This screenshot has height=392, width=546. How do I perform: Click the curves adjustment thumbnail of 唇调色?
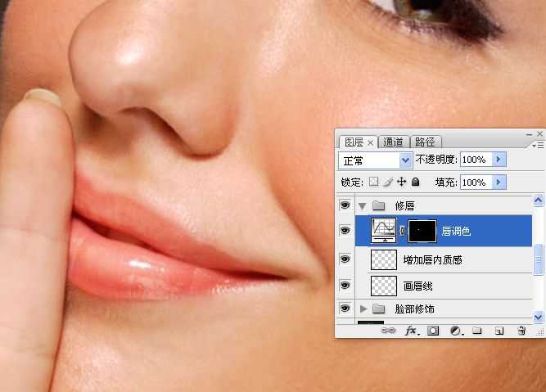(x=383, y=231)
